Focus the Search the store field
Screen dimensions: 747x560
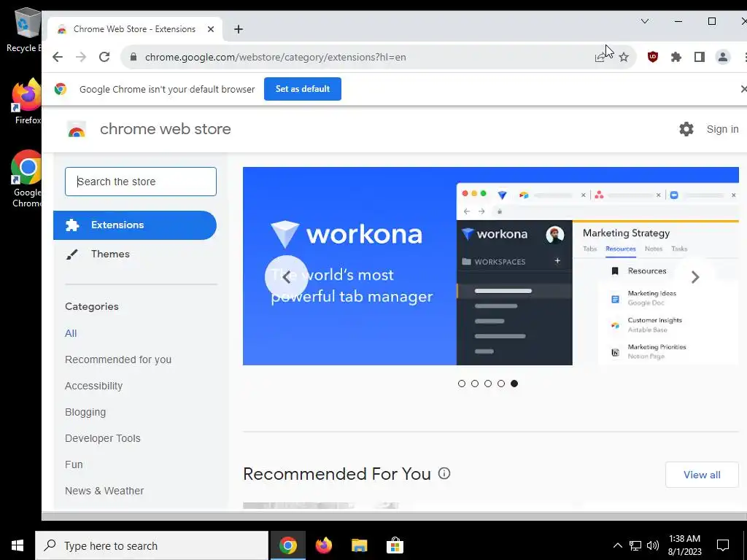(141, 182)
